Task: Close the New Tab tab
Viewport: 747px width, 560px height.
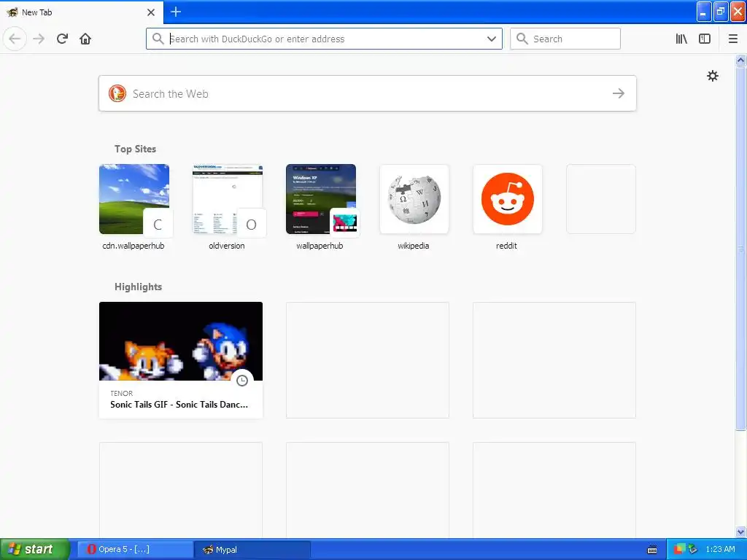Action: [151, 12]
